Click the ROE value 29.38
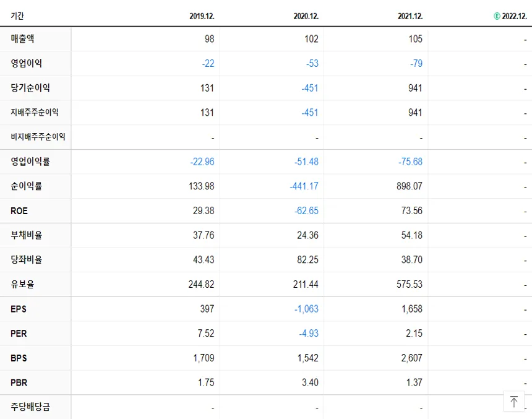 point(204,211)
